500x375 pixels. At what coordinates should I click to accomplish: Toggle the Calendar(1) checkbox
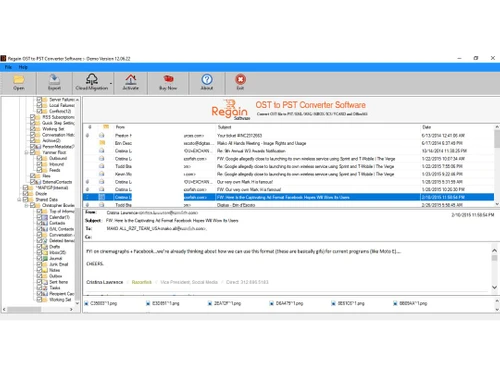pos(39,217)
